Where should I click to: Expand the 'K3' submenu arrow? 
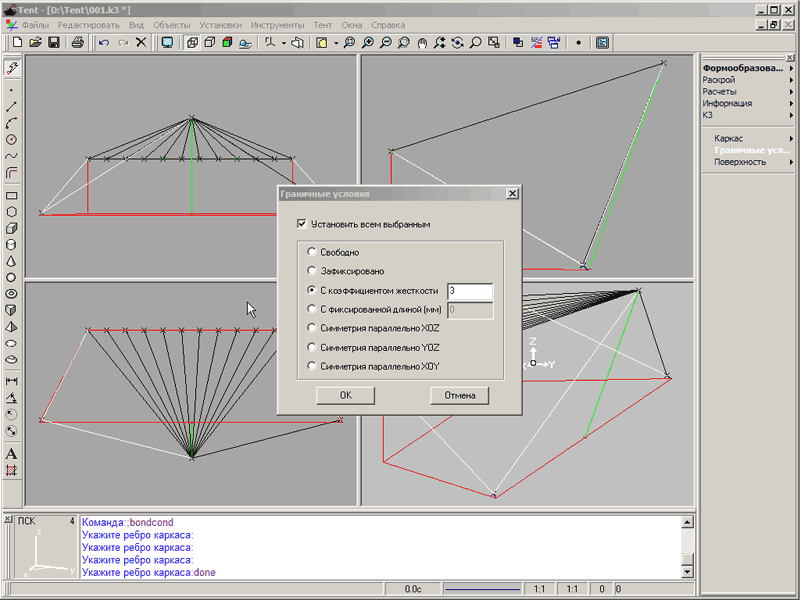click(x=791, y=115)
